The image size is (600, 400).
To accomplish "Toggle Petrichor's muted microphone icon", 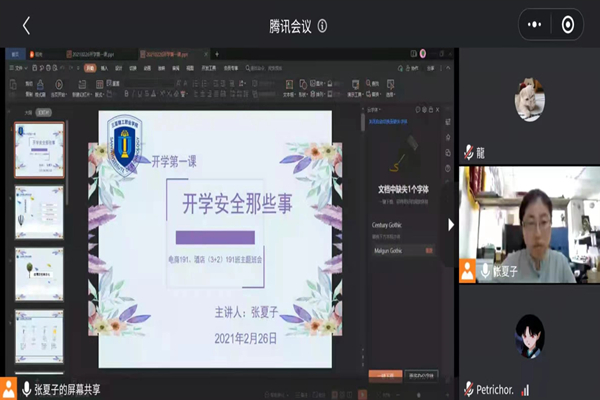I will click(469, 389).
